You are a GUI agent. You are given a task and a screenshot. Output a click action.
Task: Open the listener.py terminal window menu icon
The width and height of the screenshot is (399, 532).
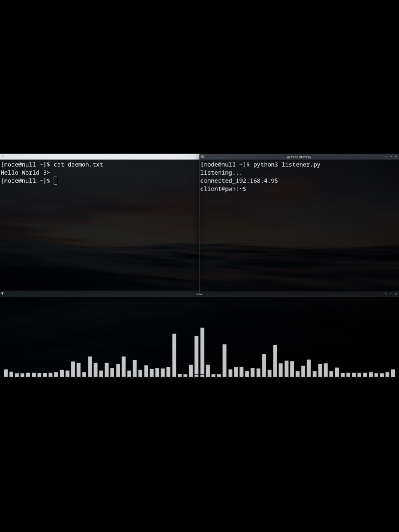202,156
